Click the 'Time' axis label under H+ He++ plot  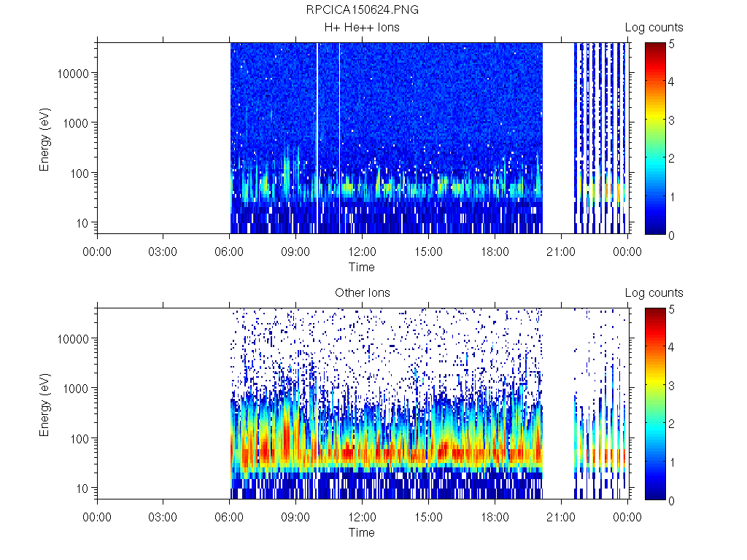(x=362, y=267)
